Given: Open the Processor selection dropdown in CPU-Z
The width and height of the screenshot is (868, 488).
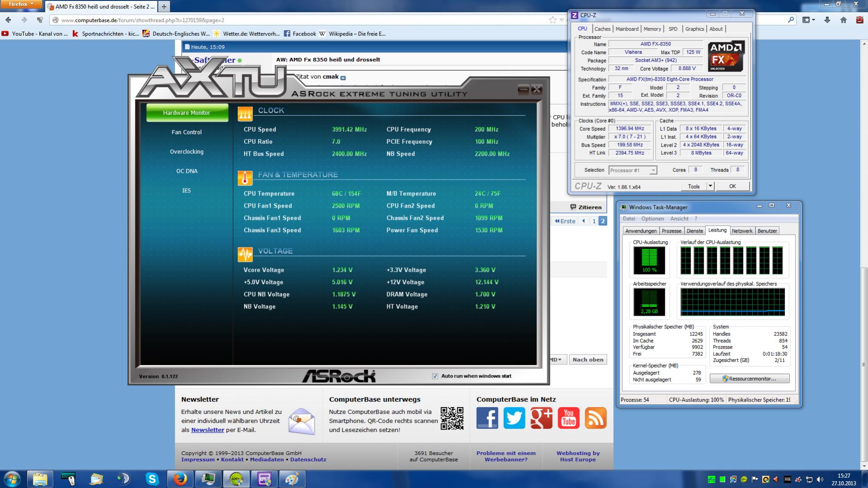Looking at the screenshot, I should click(632, 170).
